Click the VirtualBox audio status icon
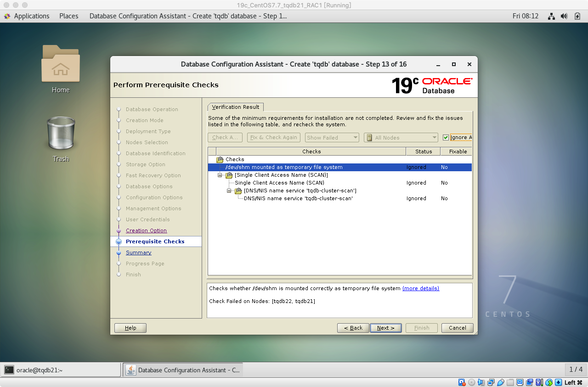Viewport: 588px width, 387px height. point(481,382)
